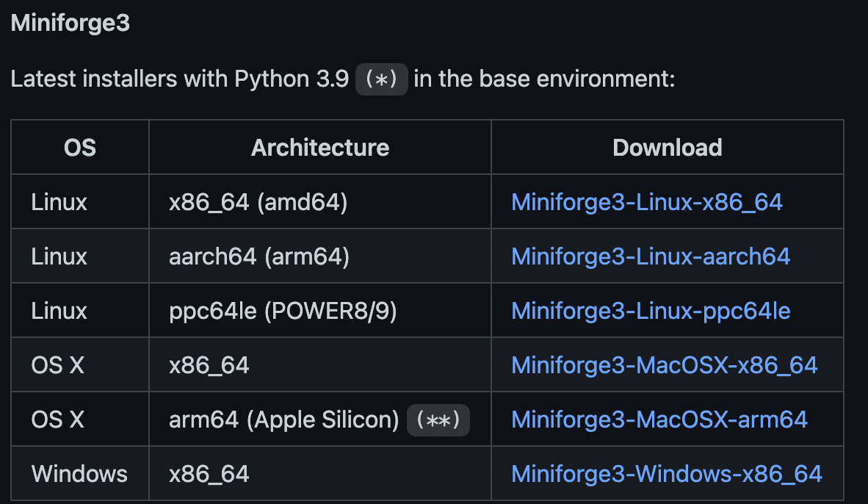Click the 'arm64 (Apple Silicon)' cell text
868x504 pixels.
pos(284,420)
